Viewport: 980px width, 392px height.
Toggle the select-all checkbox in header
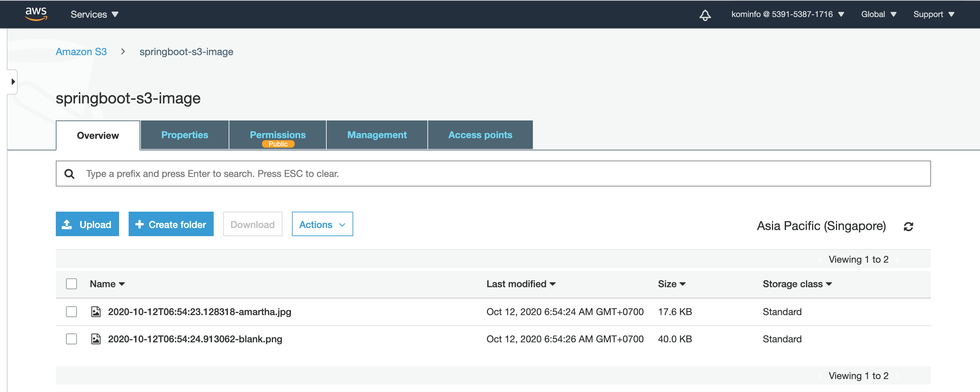coord(71,284)
